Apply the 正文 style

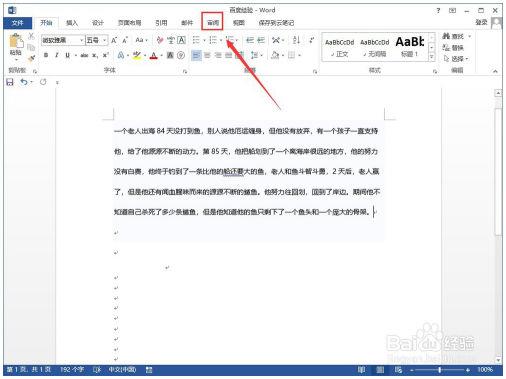pos(340,48)
